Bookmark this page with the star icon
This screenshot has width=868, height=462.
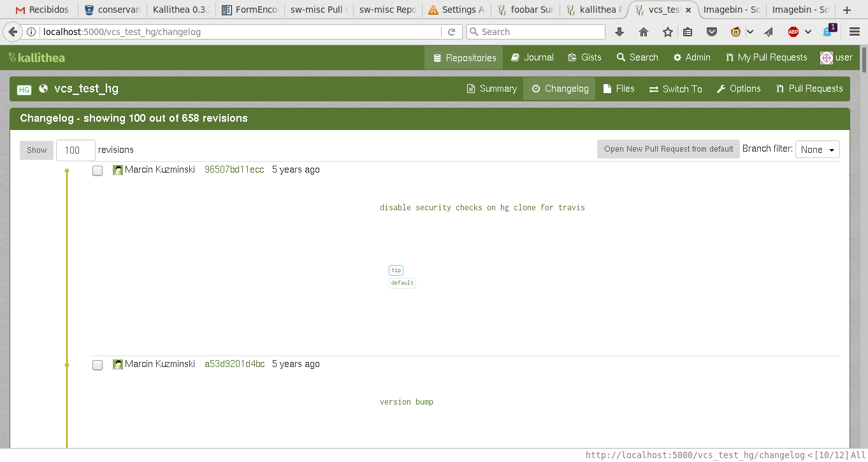[x=667, y=32]
